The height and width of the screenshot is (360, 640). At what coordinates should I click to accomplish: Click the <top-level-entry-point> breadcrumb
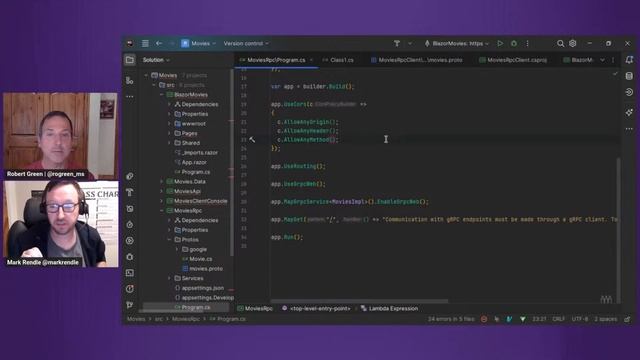316,309
